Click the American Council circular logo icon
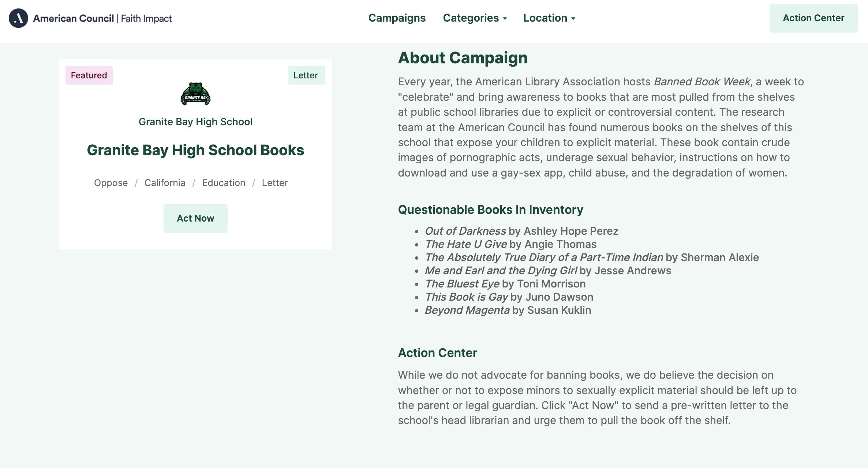The image size is (868, 468). [x=18, y=18]
